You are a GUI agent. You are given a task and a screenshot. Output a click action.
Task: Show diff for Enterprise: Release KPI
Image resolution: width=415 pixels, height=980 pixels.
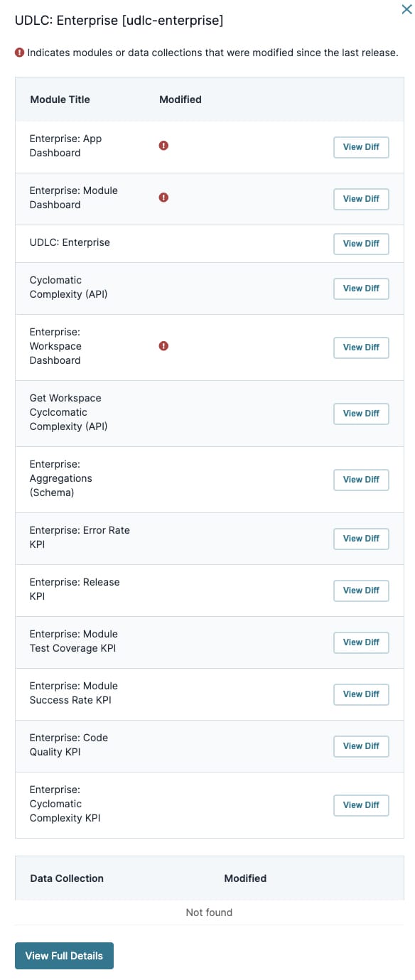[x=361, y=591]
